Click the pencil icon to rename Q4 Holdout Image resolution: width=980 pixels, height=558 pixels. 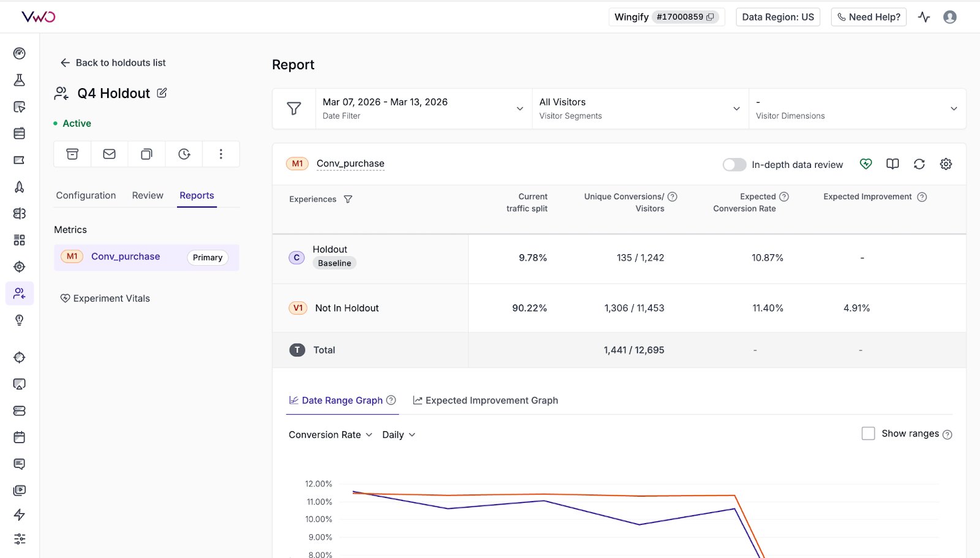[162, 93]
